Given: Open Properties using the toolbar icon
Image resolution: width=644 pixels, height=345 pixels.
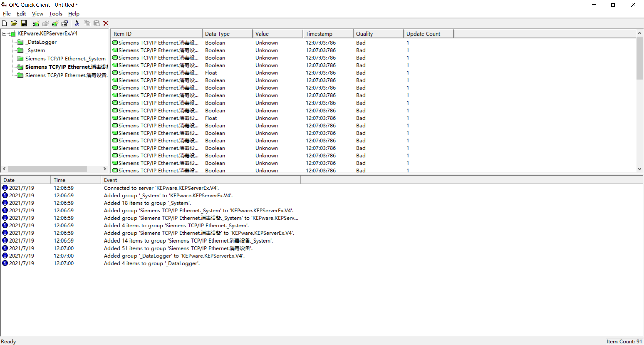Looking at the screenshot, I should click(65, 23).
